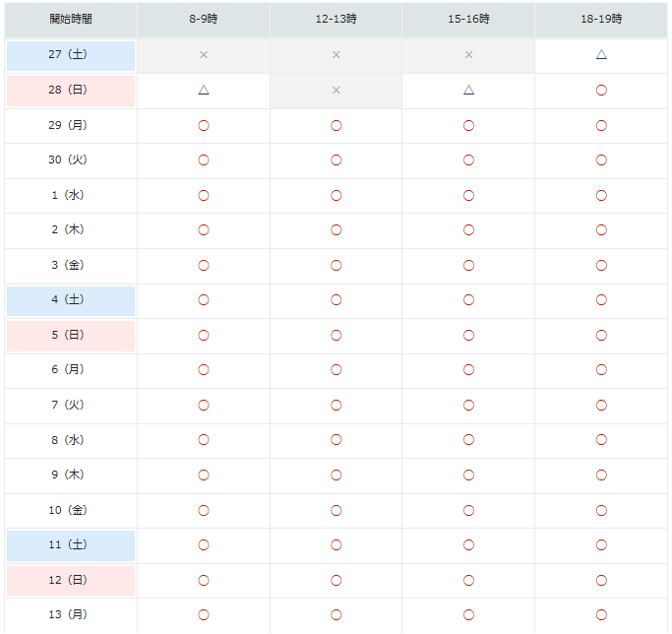Choose the 15-16時 circle on 12 (日)

click(x=469, y=581)
